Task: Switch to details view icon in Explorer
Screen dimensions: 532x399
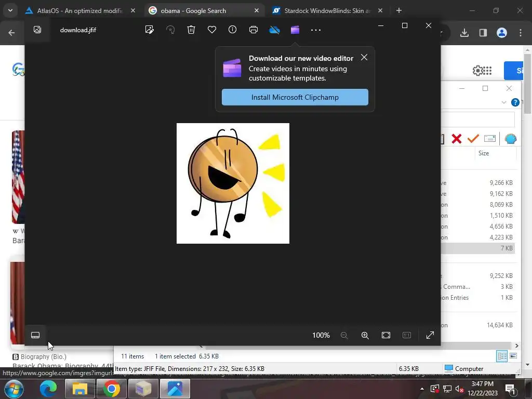Action: 502,356
